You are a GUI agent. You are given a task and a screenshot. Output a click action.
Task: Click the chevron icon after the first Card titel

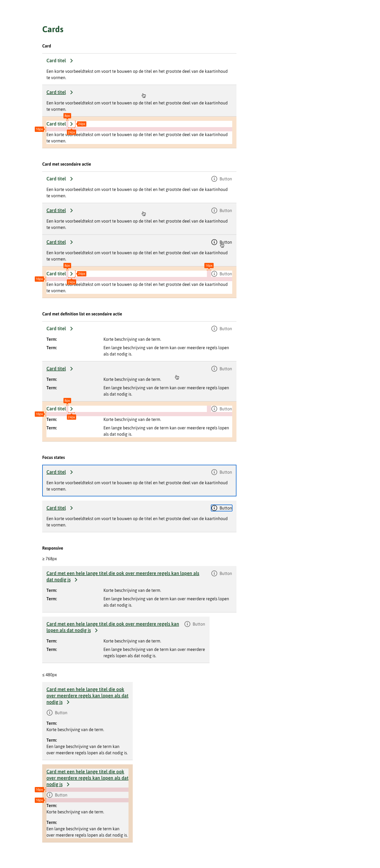click(x=72, y=61)
